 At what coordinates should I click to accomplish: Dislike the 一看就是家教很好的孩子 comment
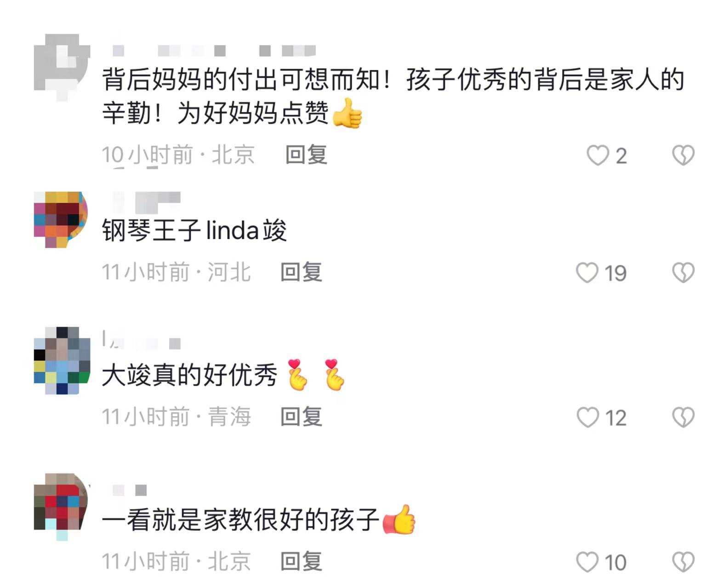683,562
